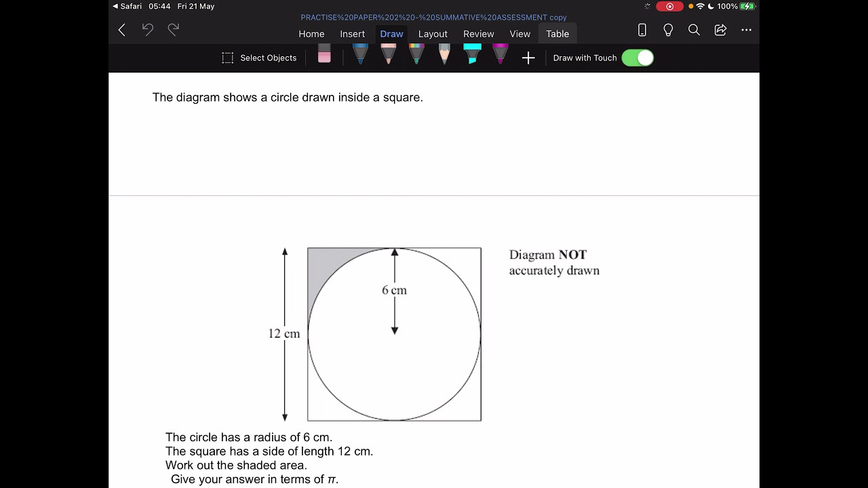Open the Insert tab
The width and height of the screenshot is (868, 488).
pos(353,34)
